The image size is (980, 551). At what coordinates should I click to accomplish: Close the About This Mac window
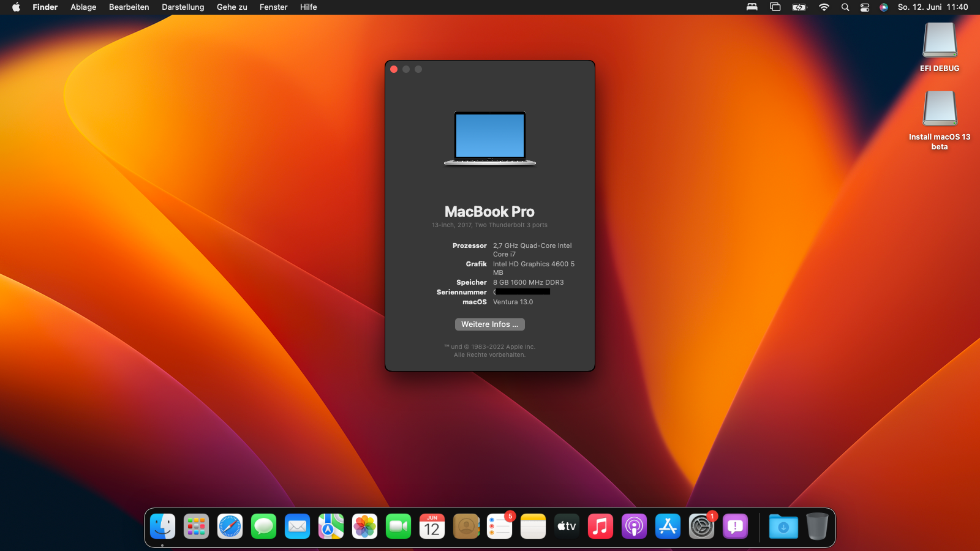[x=394, y=69]
